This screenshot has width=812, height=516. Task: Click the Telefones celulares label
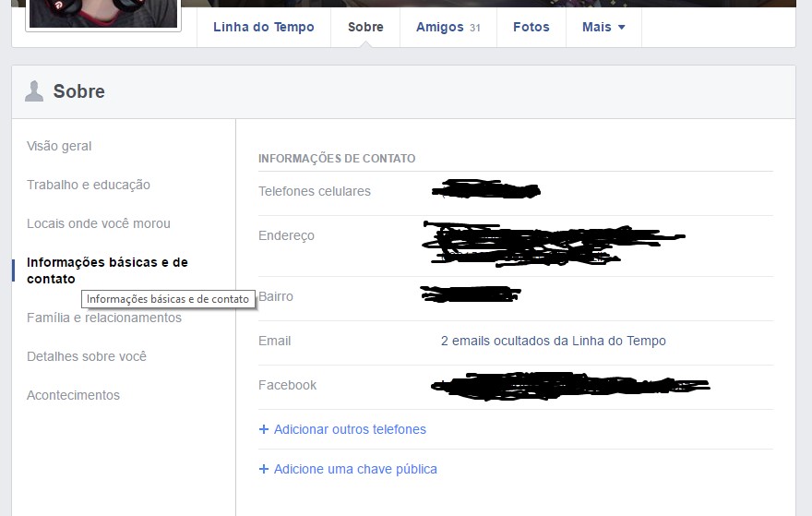(315, 192)
